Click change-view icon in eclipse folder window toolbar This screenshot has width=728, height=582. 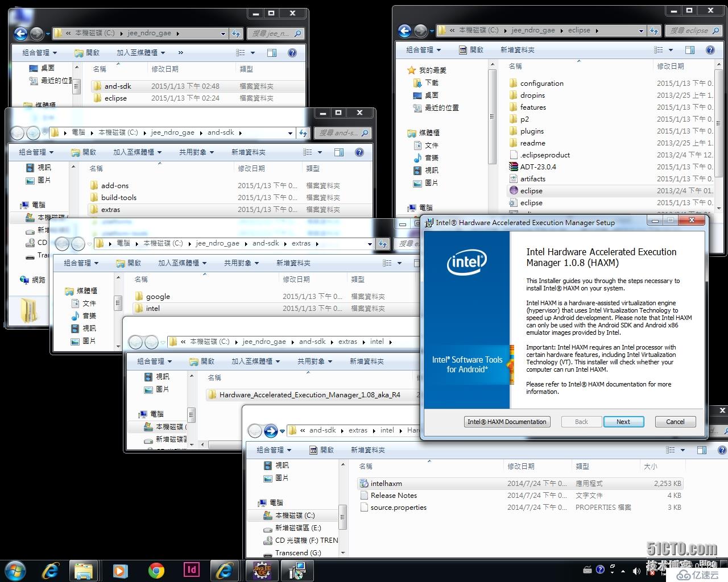[x=659, y=50]
